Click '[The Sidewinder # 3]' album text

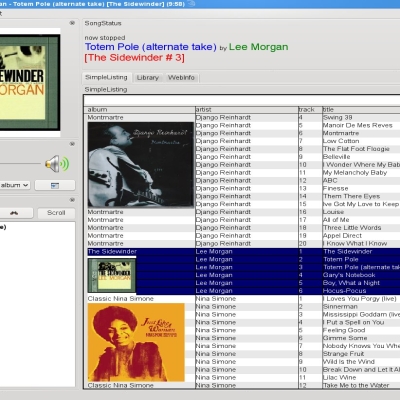coord(134,58)
